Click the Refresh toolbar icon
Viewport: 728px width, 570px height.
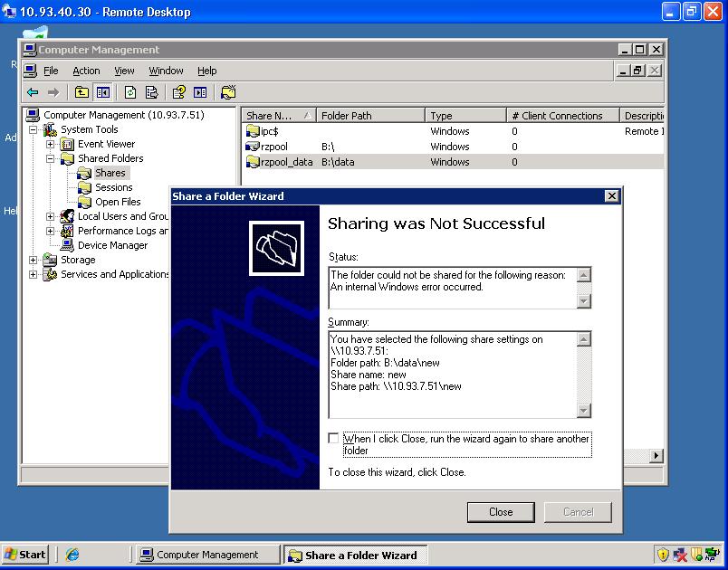(x=130, y=92)
